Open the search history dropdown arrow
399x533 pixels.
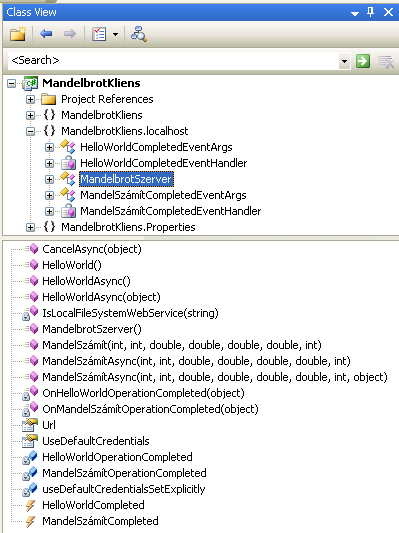coord(344,61)
